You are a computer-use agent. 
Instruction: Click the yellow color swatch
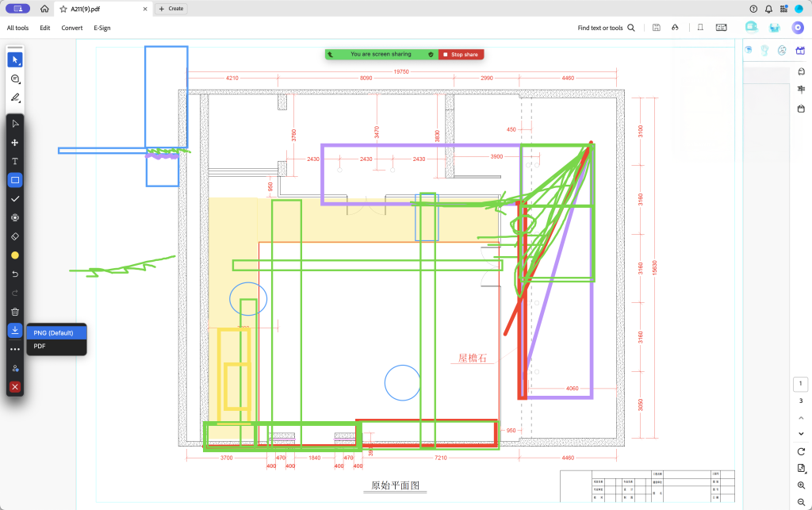[x=15, y=255]
